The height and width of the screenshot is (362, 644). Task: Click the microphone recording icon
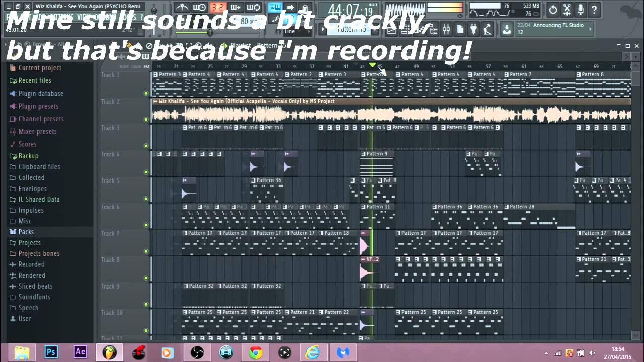tap(580, 9)
